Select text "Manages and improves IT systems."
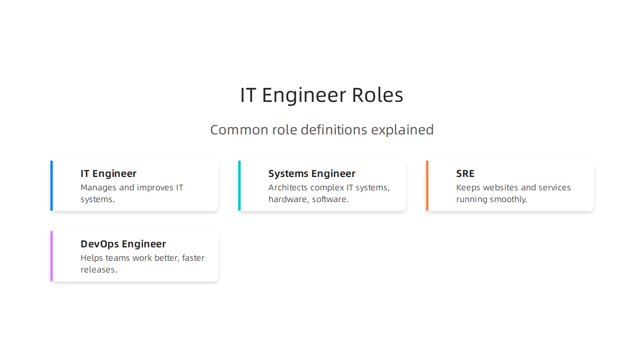 [x=132, y=193]
